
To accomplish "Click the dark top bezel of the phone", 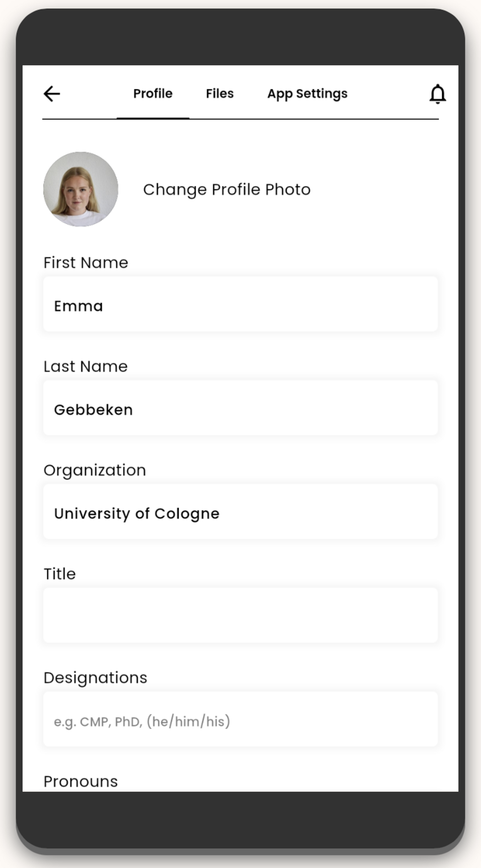I will click(x=240, y=37).
